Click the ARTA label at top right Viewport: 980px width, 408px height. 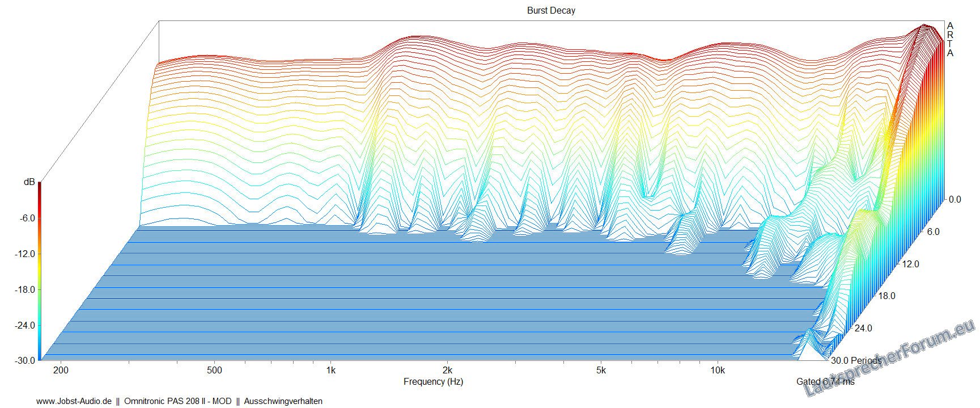pyautogui.click(x=950, y=40)
